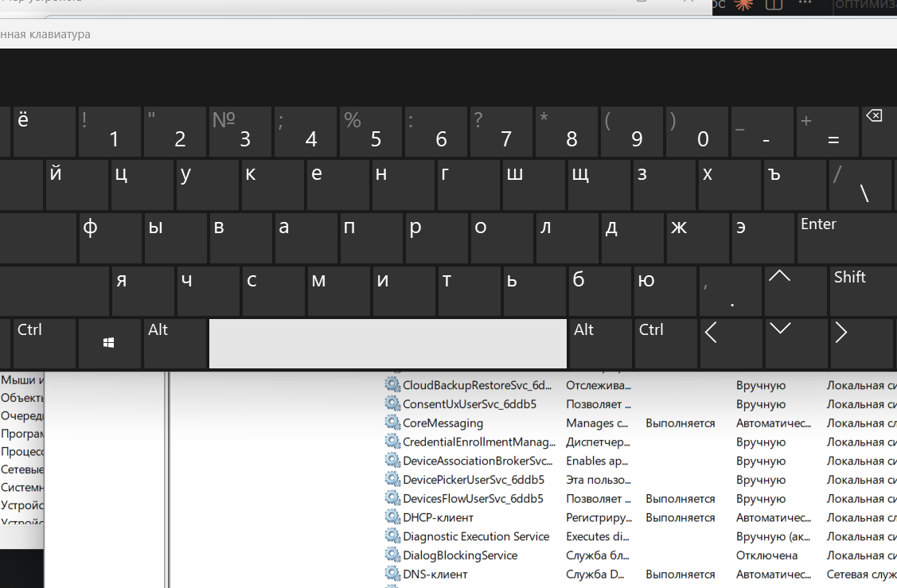Click the split-view icon in the top bar
This screenshot has height=588, width=897.
(x=774, y=4)
